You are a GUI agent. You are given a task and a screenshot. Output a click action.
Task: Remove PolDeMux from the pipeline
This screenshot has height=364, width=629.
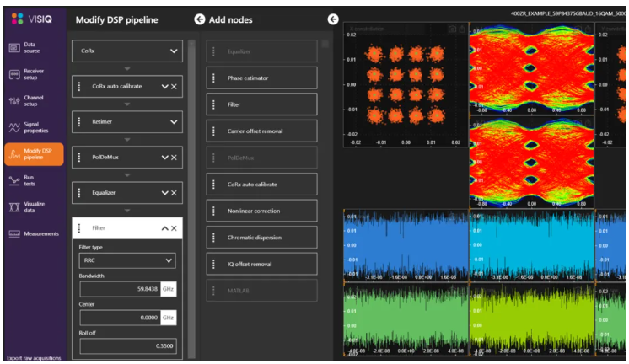[174, 158]
